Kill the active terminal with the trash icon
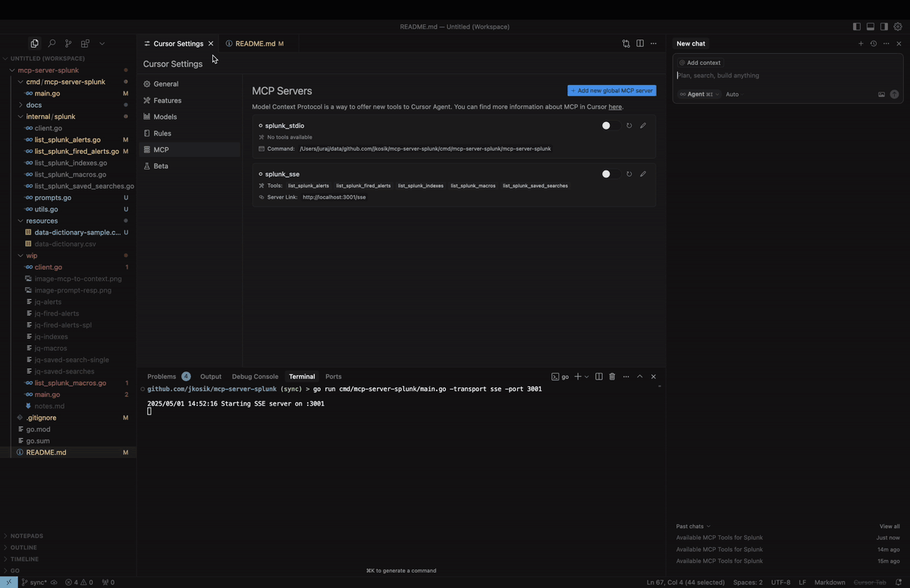Image resolution: width=910 pixels, height=588 pixels. (612, 376)
